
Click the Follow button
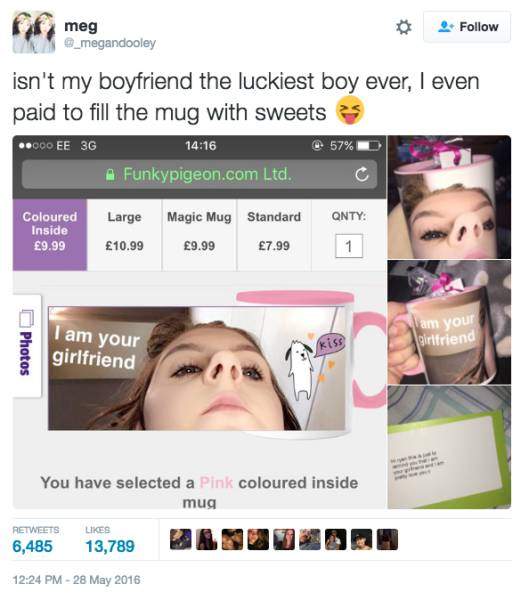467,27
